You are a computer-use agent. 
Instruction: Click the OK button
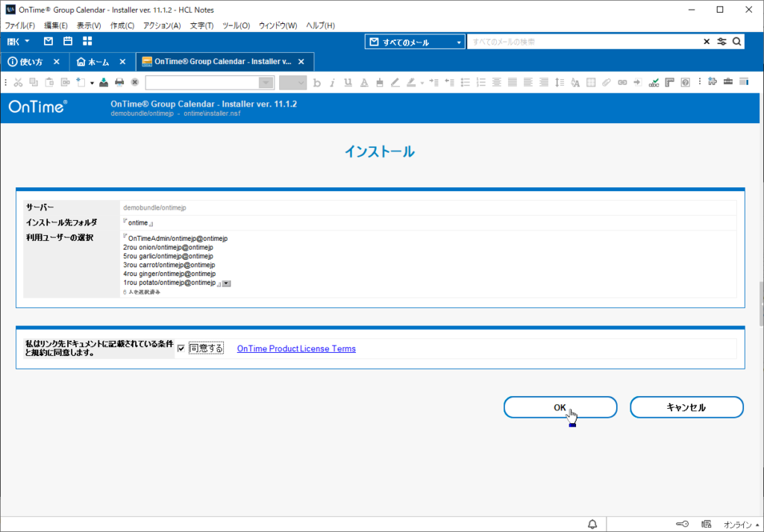click(560, 407)
